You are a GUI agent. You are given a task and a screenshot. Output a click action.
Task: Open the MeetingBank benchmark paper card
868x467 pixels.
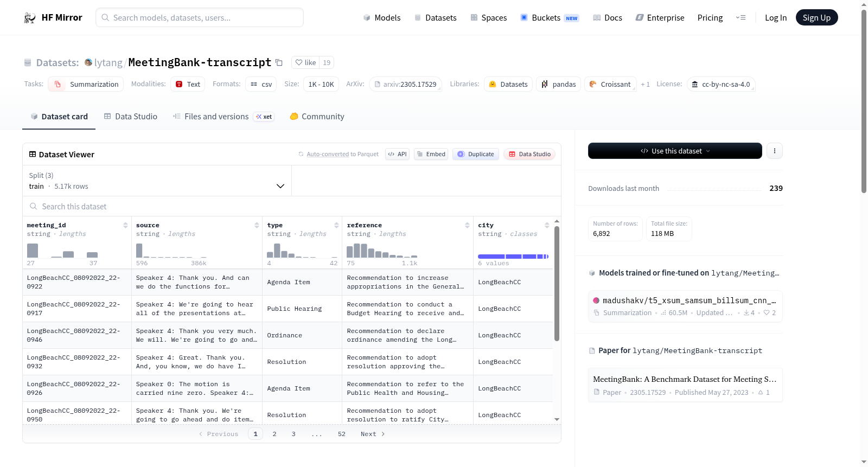[685, 385]
